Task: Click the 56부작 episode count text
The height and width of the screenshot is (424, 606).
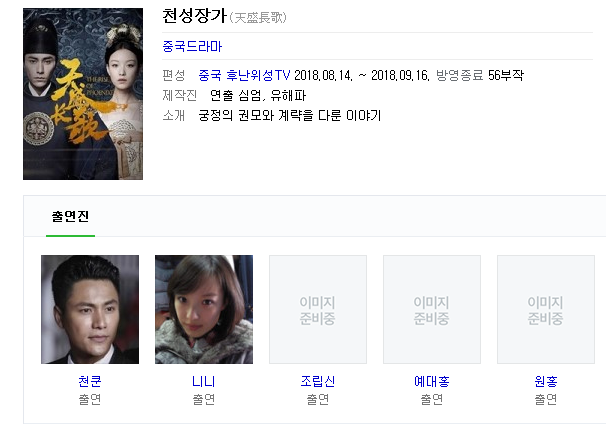Action: coord(506,75)
